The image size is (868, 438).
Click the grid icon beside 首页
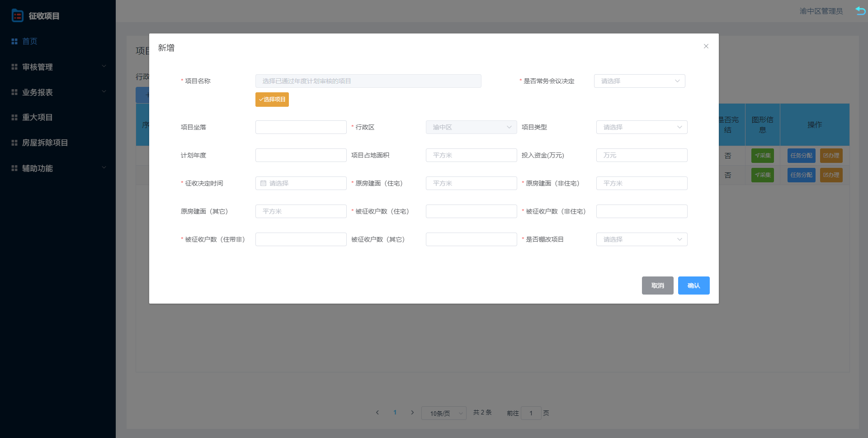14,42
